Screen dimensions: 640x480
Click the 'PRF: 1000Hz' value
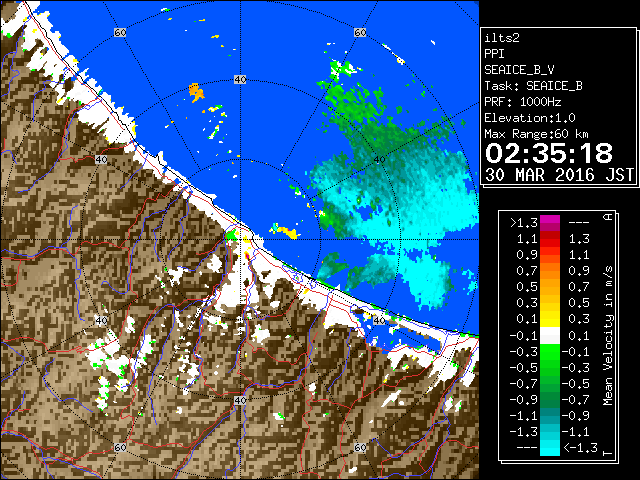(x=522, y=102)
